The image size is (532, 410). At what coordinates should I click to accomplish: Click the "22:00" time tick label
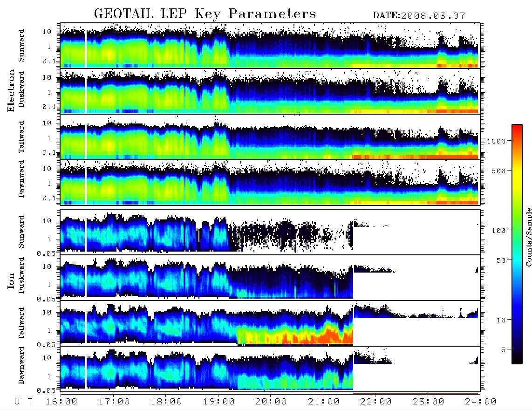point(376,402)
